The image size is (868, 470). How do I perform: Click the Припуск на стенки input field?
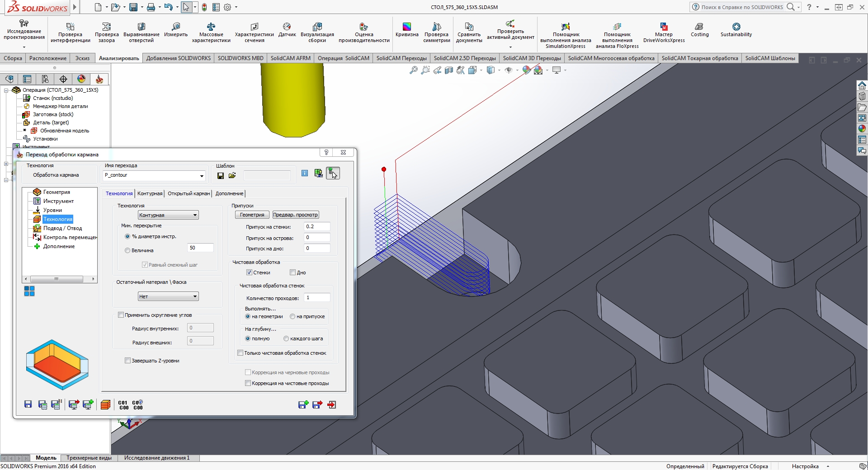[x=317, y=227]
